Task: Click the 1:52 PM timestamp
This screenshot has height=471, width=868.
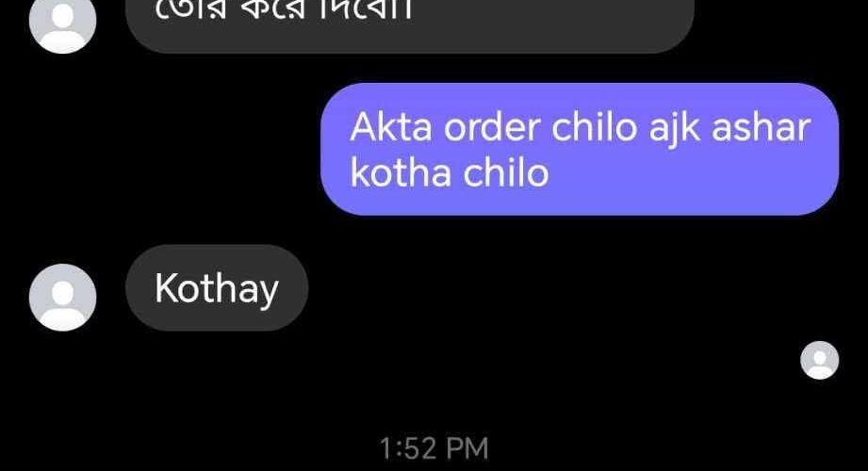Action: [x=434, y=448]
